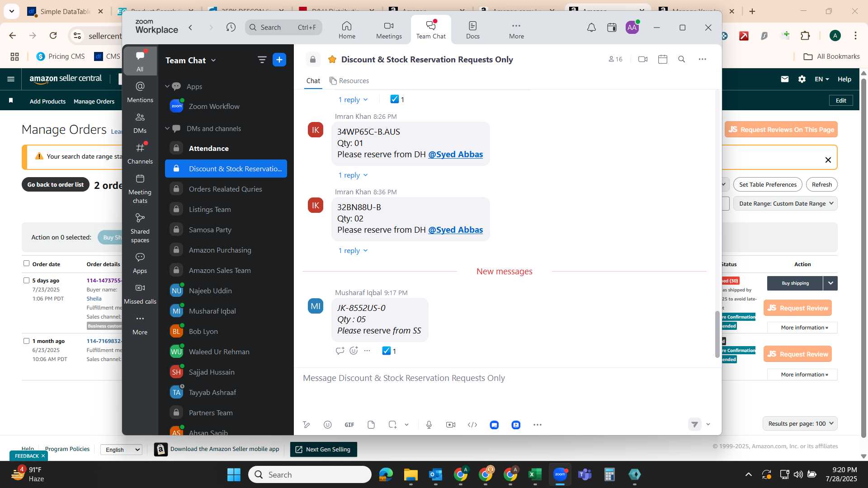Open Excel from Windows taskbar
868x488 pixels.
coord(535,474)
